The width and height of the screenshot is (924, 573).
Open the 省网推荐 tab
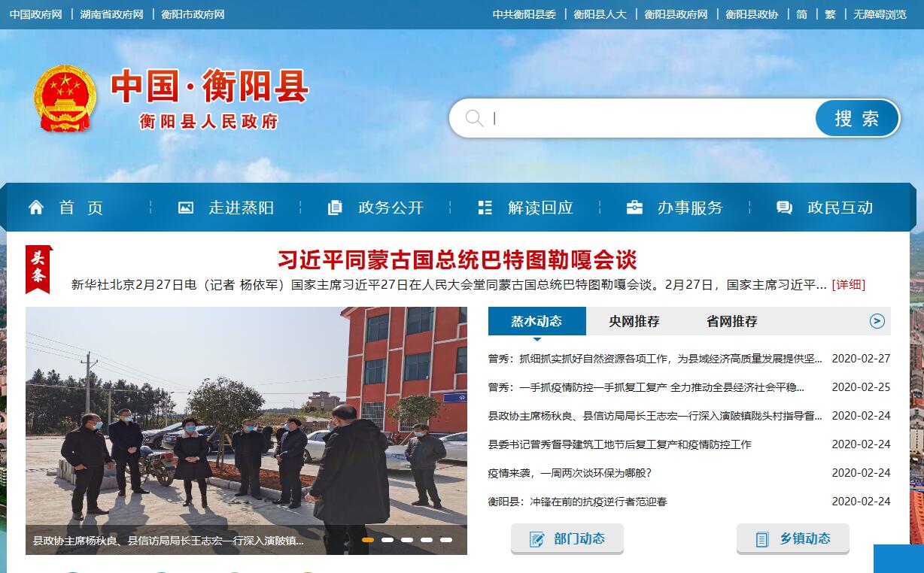(732, 321)
